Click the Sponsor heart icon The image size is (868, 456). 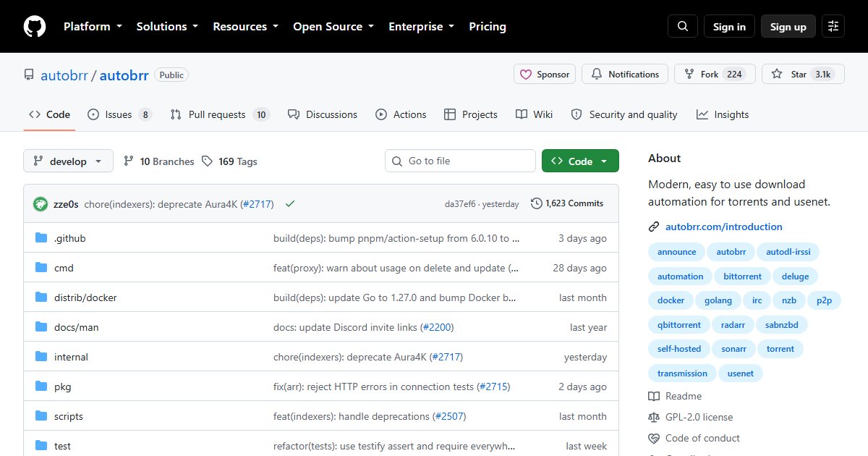[x=525, y=75]
